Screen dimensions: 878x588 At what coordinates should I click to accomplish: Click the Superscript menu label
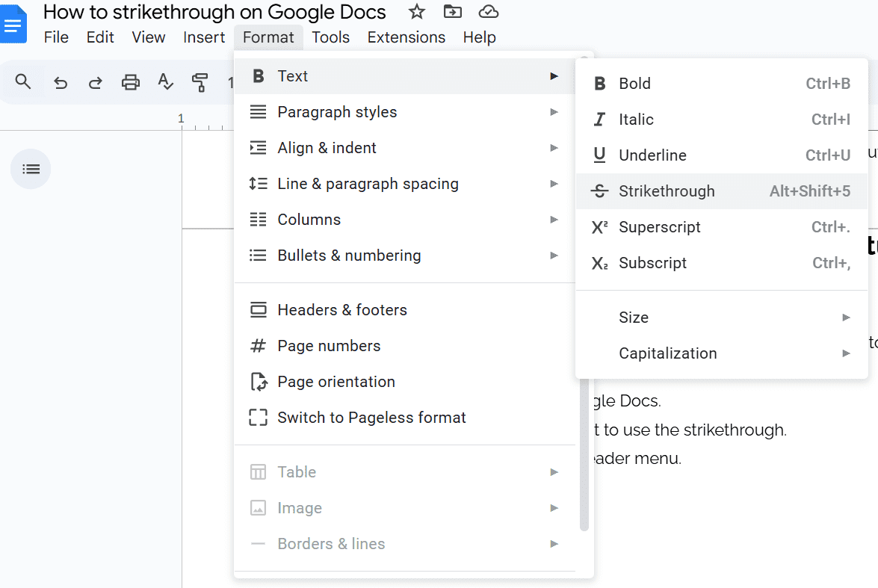tap(660, 227)
